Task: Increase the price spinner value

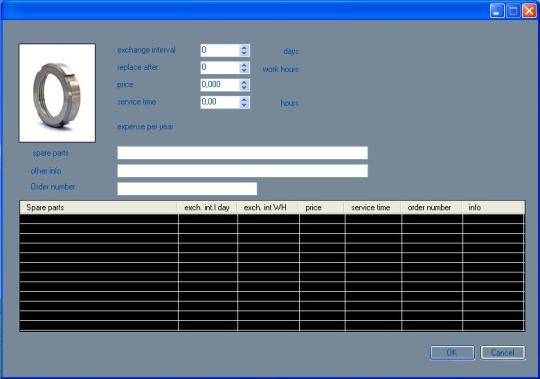Action: pos(244,82)
